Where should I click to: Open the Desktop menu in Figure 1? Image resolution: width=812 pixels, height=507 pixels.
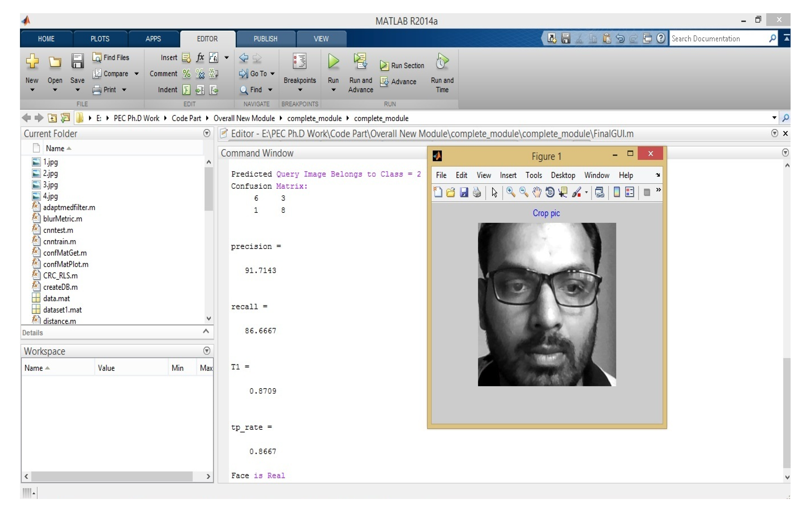pos(563,175)
